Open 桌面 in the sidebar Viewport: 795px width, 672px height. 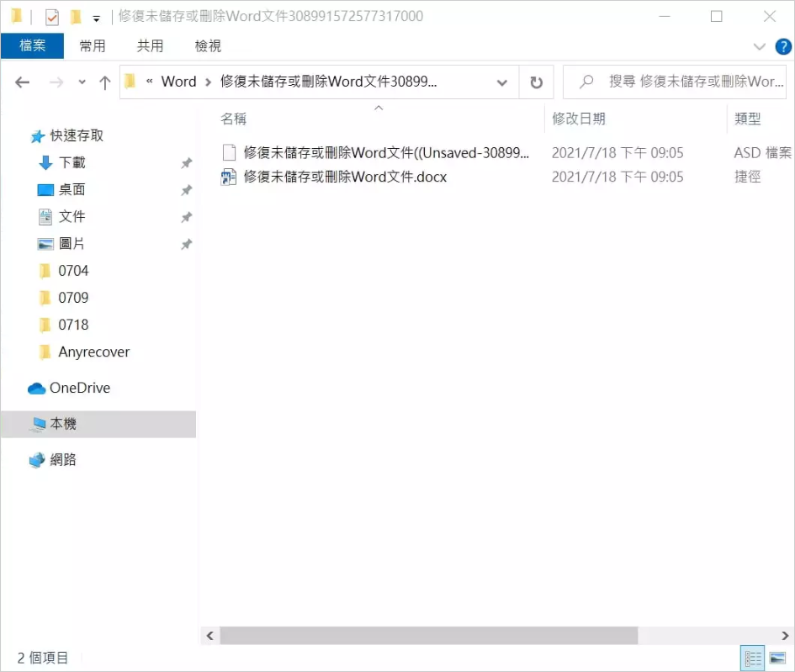[x=72, y=189]
